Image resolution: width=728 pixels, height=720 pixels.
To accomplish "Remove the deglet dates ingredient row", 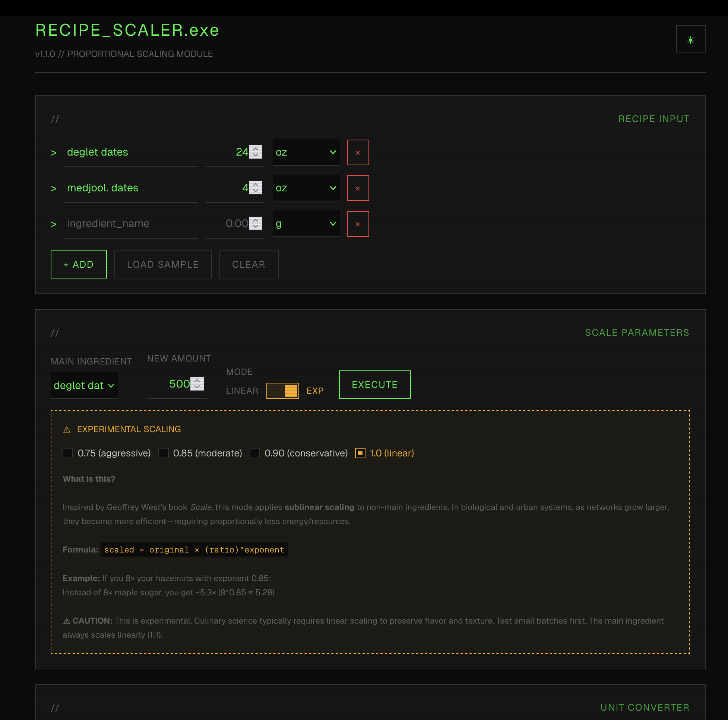I will coord(358,153).
